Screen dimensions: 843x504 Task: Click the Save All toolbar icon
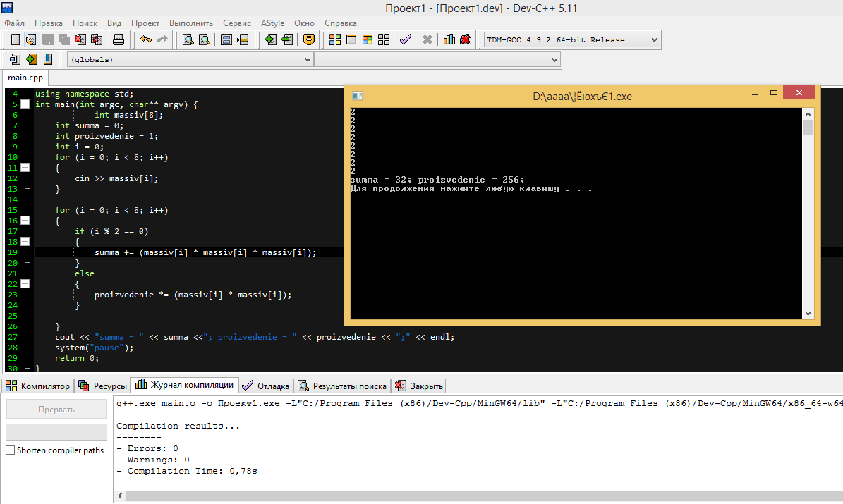[64, 39]
